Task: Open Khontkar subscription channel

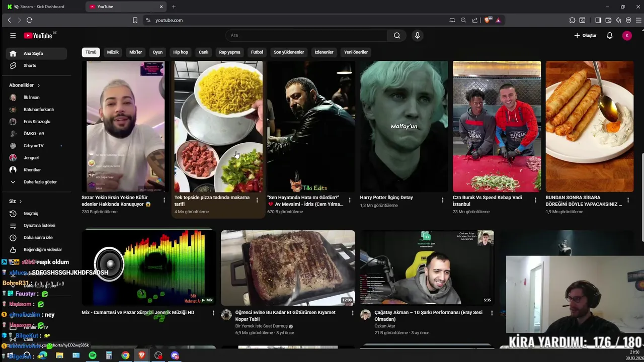Action: (x=36, y=170)
